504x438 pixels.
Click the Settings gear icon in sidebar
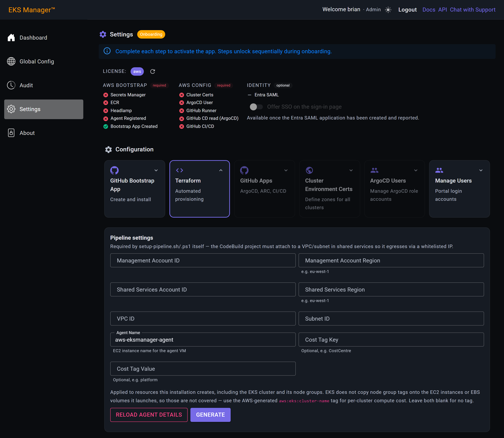11,109
